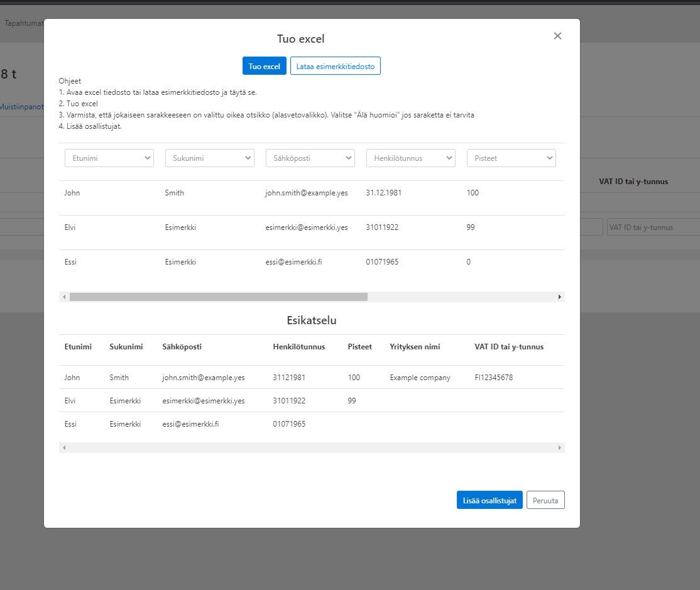Image resolution: width=700 pixels, height=590 pixels.
Task: Click left arrow of Esikatselu scrollbar
Action: pyautogui.click(x=64, y=448)
